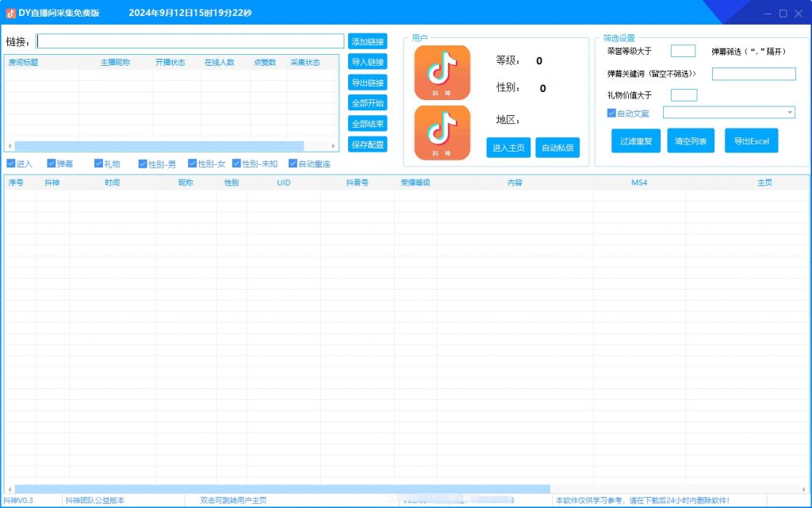Image resolution: width=812 pixels, height=508 pixels.
Task: Sort by the 昵称 column header
Action: [186, 183]
